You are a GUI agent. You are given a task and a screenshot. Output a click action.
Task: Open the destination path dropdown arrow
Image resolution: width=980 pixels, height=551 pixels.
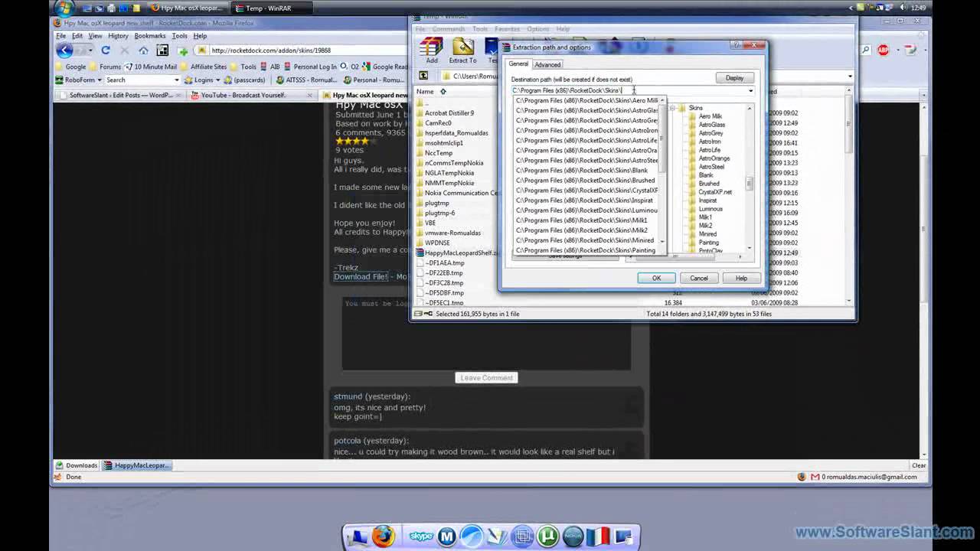pos(750,90)
